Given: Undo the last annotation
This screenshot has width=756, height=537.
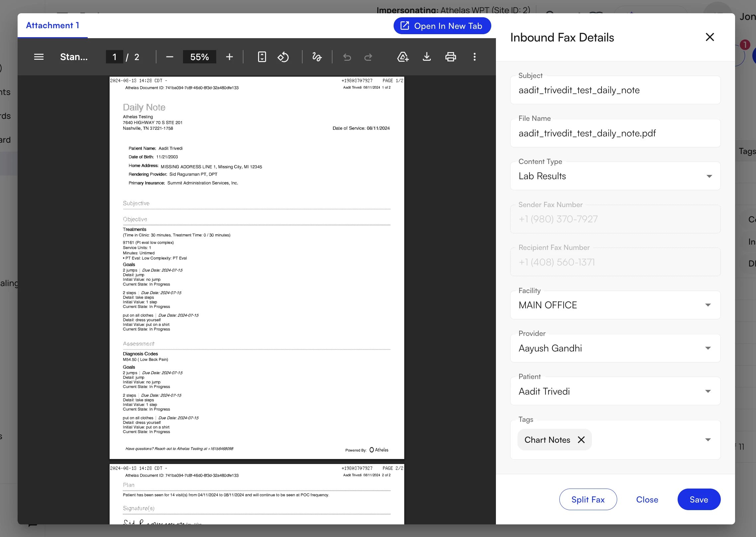Looking at the screenshot, I should [347, 57].
